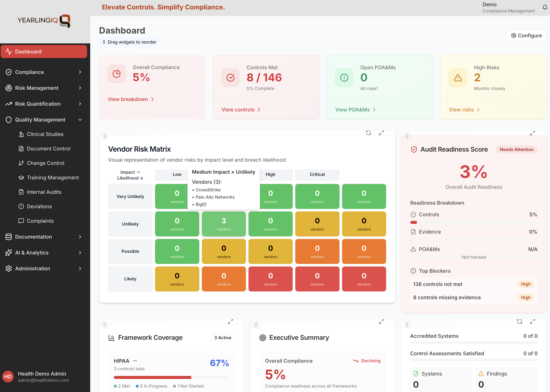Image resolution: width=550 pixels, height=392 pixels.
Task: Refresh the Vendor Risk Matrix widget
Action: click(x=369, y=133)
